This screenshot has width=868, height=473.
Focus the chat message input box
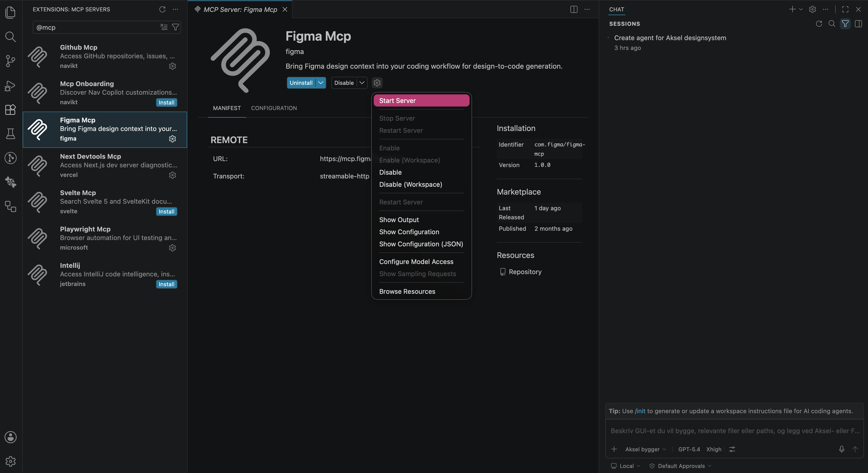(735, 431)
